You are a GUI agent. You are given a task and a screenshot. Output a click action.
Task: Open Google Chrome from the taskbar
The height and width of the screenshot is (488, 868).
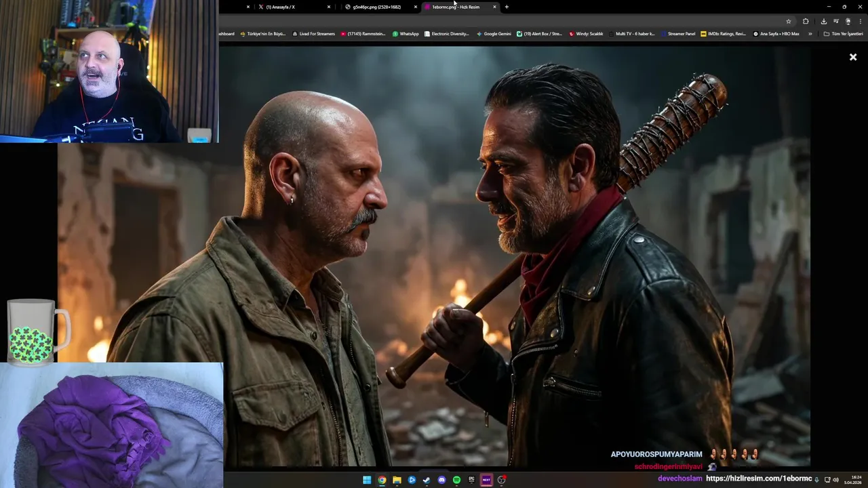coord(382,480)
